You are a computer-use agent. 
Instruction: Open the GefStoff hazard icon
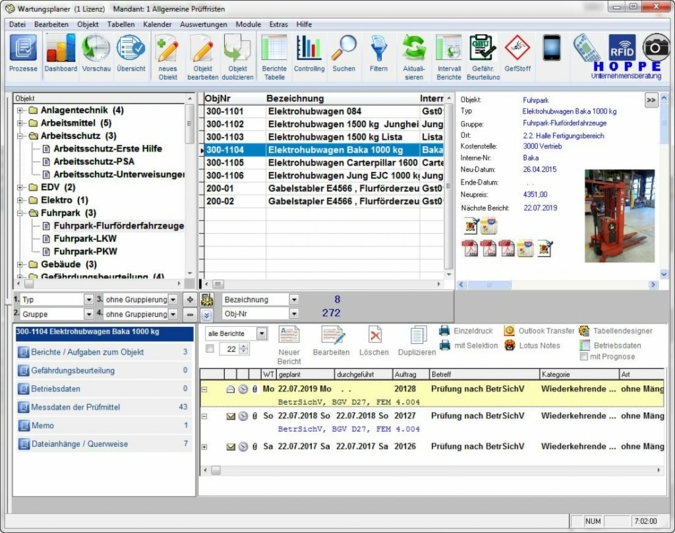517,53
